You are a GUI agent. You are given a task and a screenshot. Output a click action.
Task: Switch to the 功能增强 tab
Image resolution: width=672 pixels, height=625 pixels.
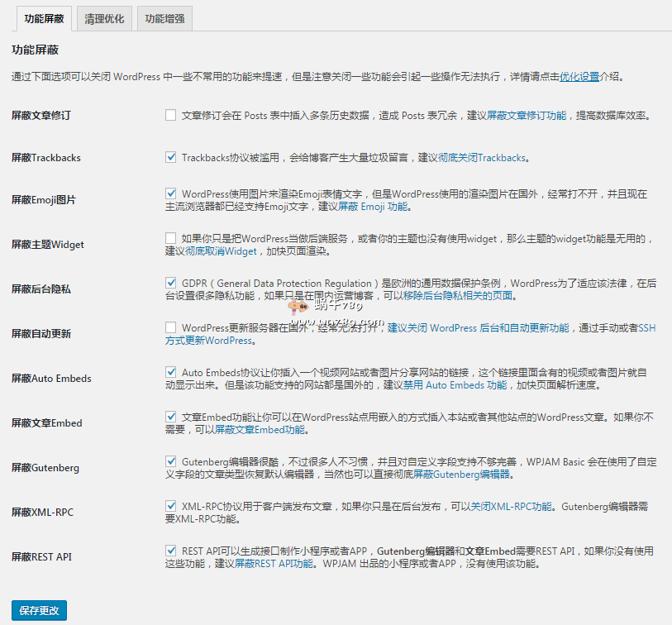164,18
